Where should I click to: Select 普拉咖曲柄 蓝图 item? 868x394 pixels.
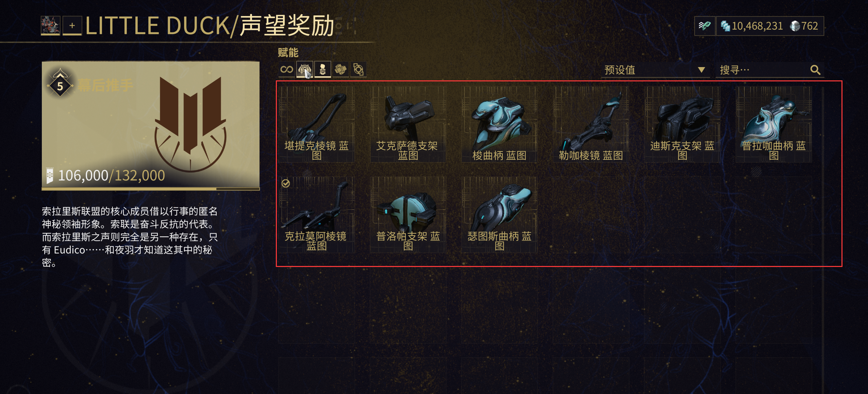point(774,124)
